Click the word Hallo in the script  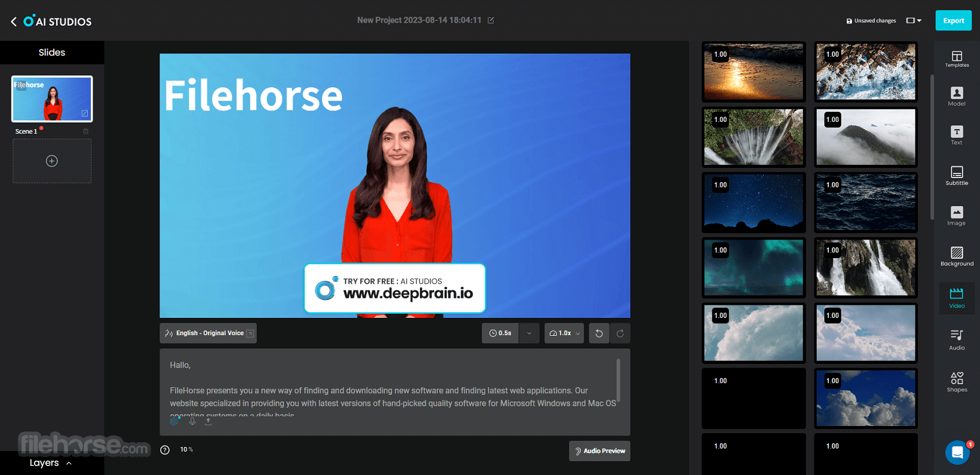click(180, 365)
